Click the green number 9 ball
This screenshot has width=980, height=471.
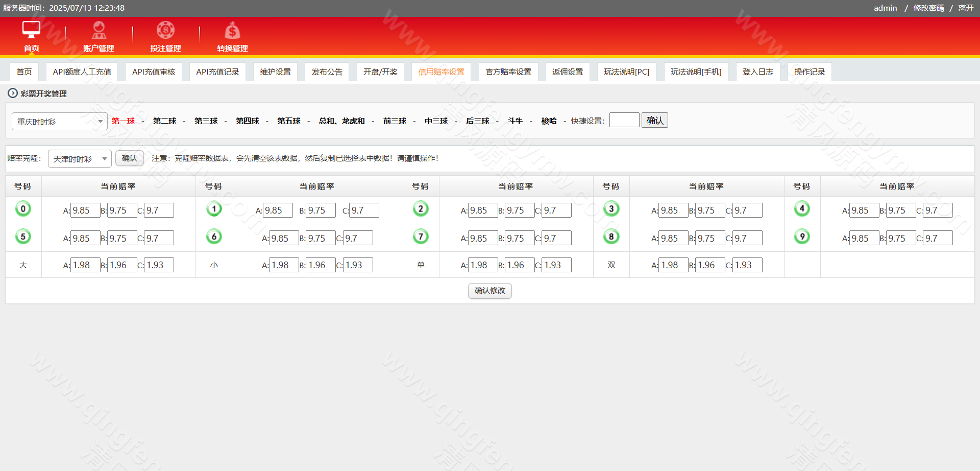802,237
